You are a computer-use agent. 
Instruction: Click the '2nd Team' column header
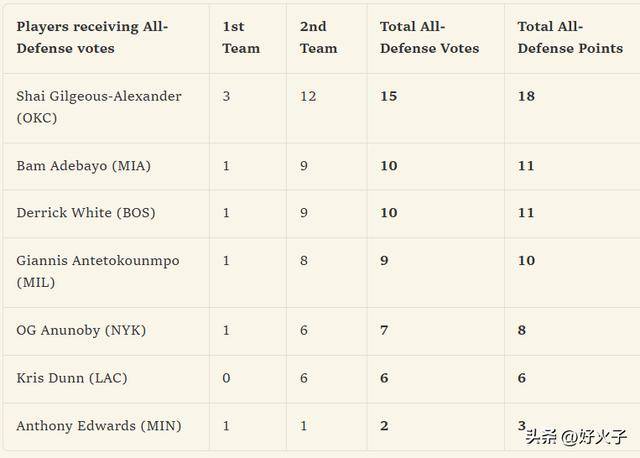(318, 38)
